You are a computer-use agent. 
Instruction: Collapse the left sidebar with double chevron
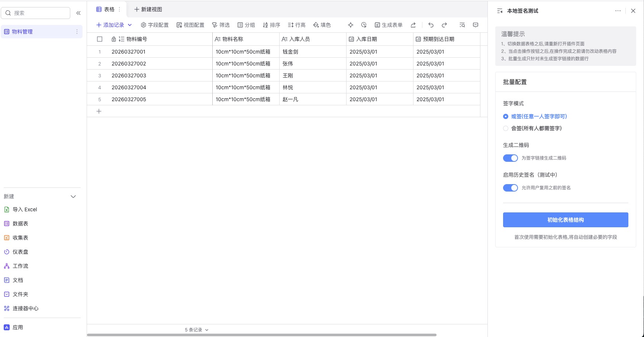pos(78,13)
